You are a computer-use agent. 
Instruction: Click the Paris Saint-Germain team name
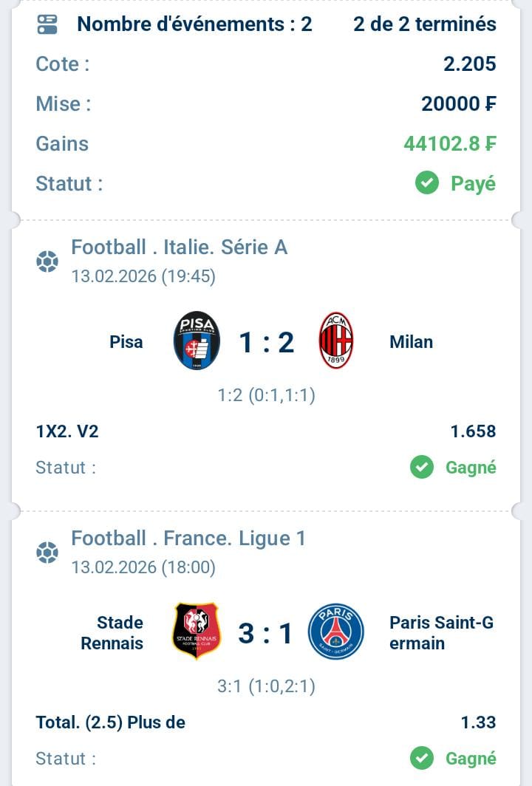(441, 632)
